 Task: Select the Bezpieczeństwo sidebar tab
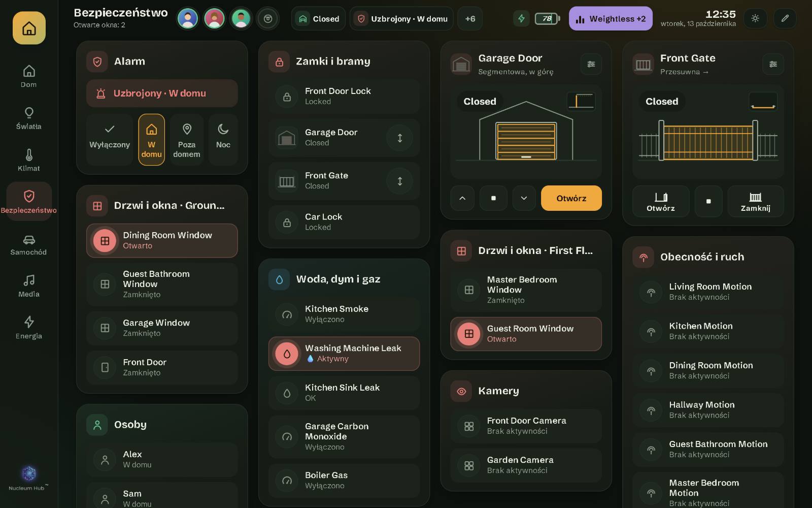click(x=29, y=202)
